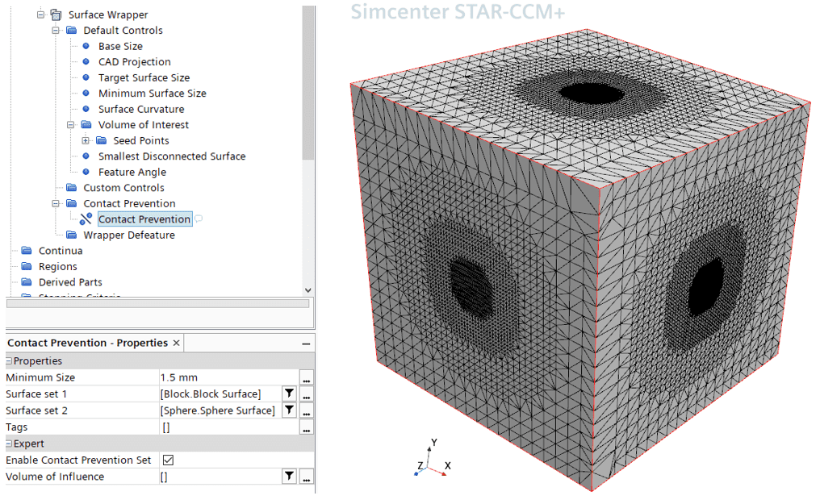Select the Contact Prevention - Properties tab
This screenshot has height=504, width=820.
[87, 343]
